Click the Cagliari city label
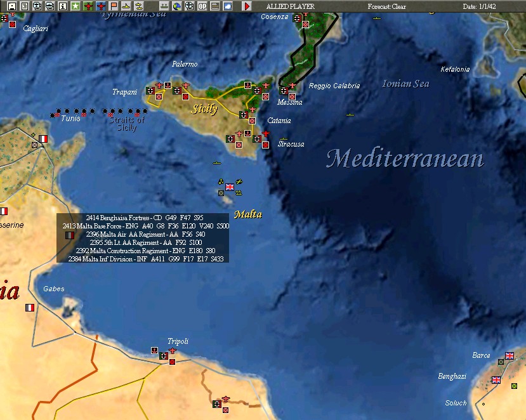This screenshot has width=526, height=420. (36, 29)
